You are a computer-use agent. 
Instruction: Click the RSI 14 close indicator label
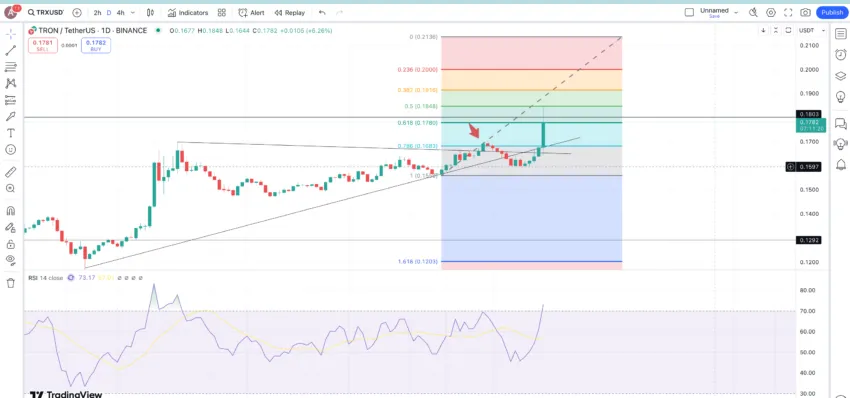46,278
